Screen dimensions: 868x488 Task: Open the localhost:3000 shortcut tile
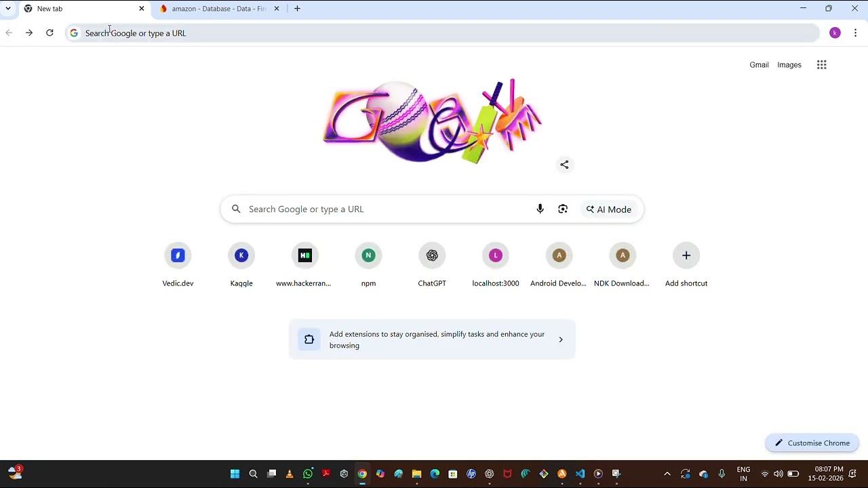[x=496, y=265]
